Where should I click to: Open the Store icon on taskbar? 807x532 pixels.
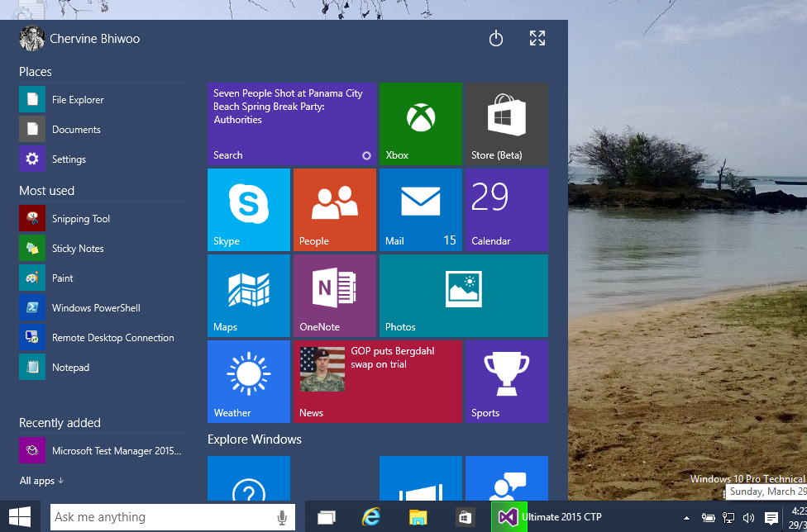(x=466, y=517)
